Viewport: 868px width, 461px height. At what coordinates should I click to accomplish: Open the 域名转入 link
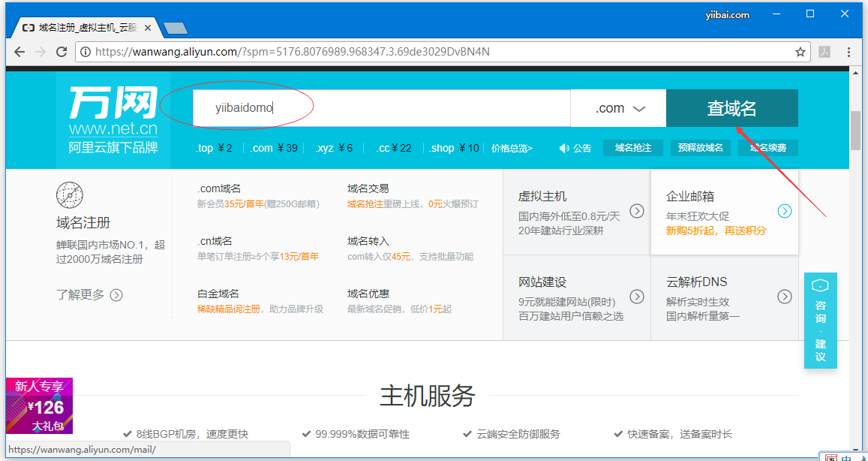(x=368, y=241)
